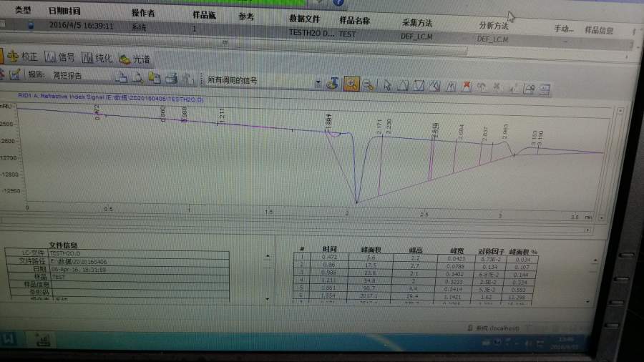The image size is (644, 362).
Task: Click the copy report icon
Action: (155, 77)
